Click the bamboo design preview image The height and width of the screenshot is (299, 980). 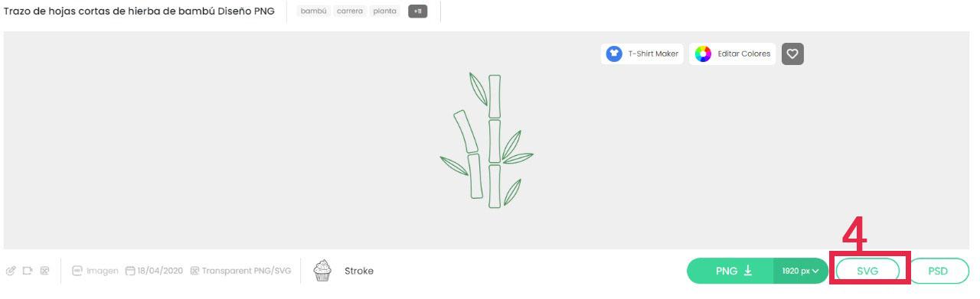[x=487, y=141]
